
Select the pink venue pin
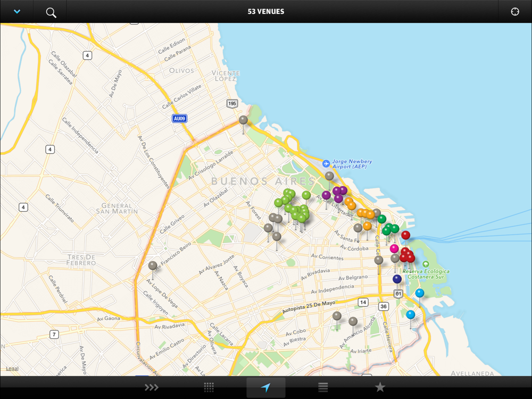pos(394,248)
